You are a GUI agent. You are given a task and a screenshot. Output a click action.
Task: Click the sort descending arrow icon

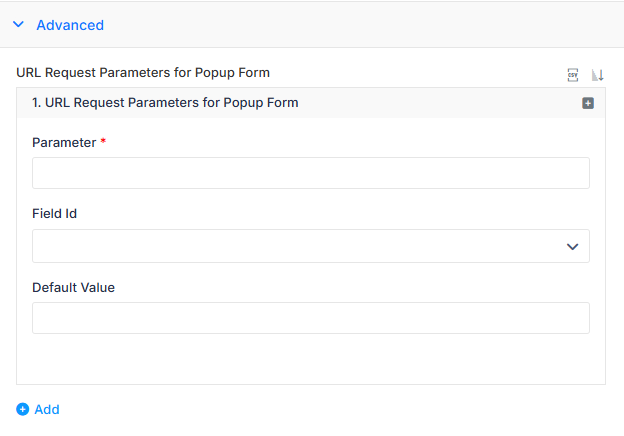tap(598, 75)
